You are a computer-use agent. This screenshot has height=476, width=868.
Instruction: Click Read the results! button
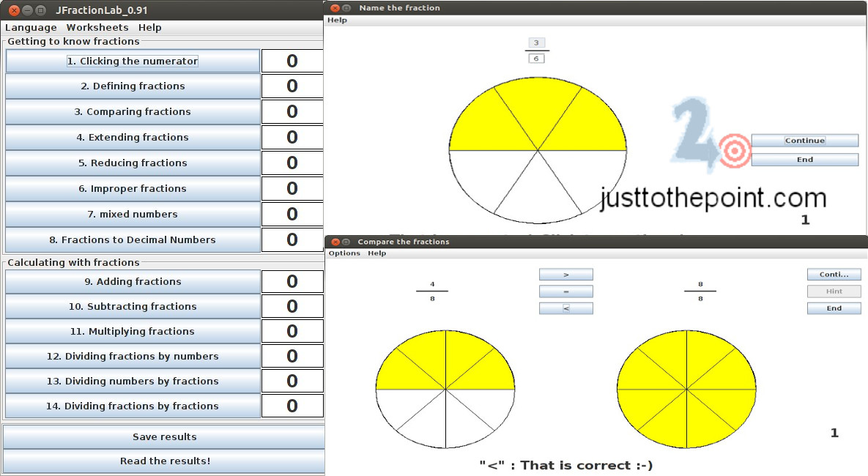coord(164,461)
